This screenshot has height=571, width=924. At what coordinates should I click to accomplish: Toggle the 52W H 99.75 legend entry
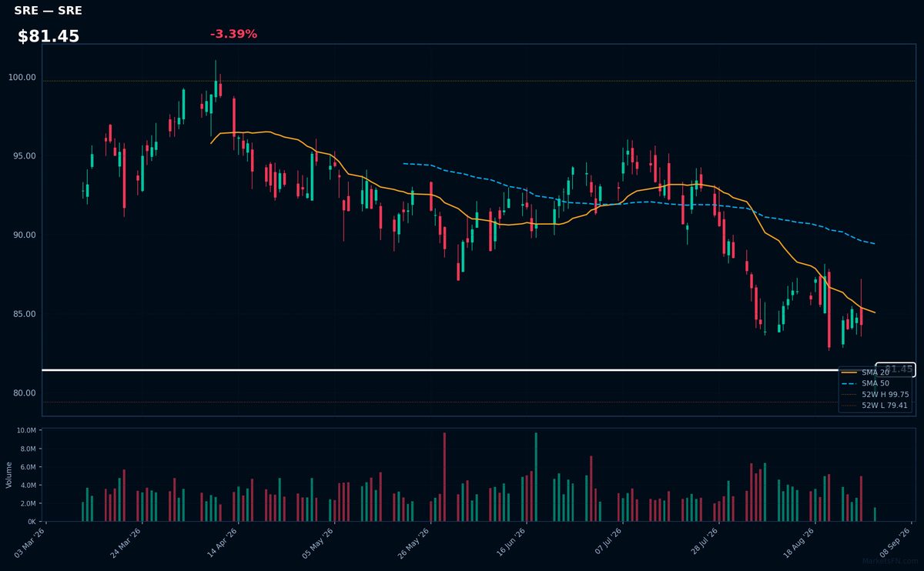point(875,394)
